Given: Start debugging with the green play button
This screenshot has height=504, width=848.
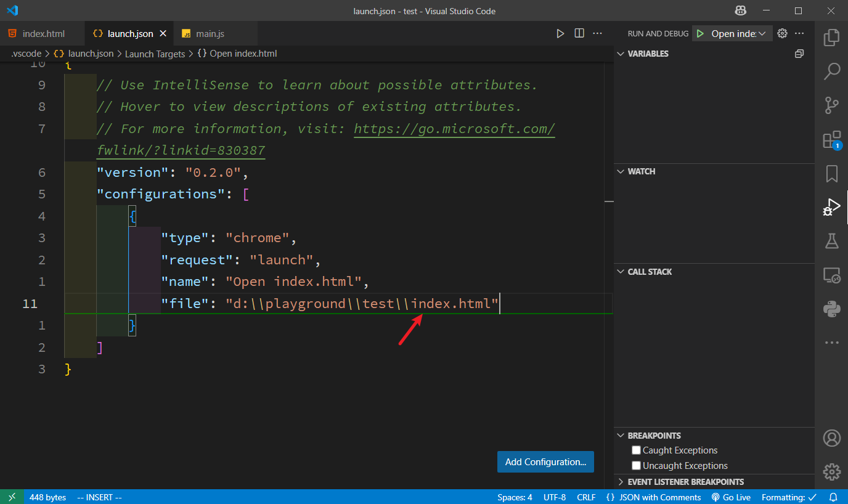Looking at the screenshot, I should click(700, 33).
